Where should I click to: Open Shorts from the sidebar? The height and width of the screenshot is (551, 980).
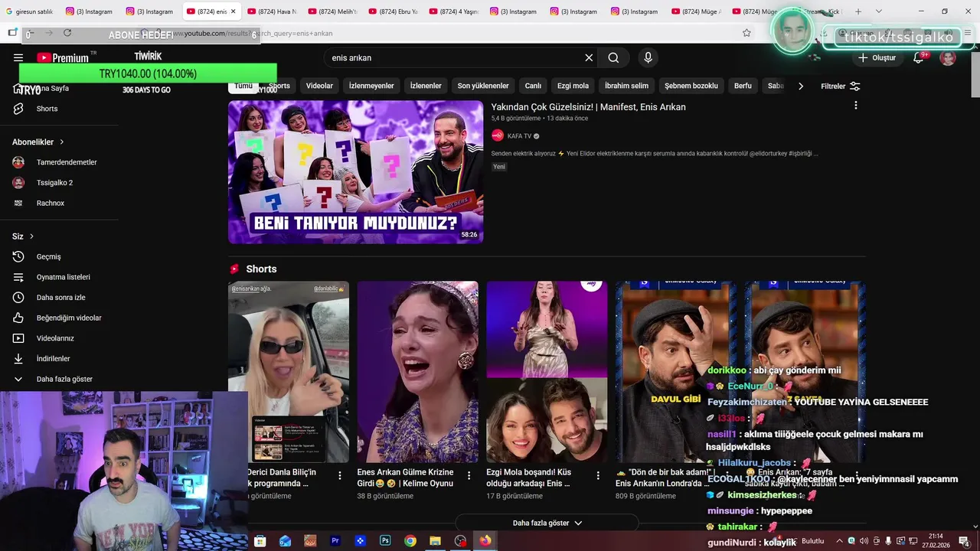point(47,109)
